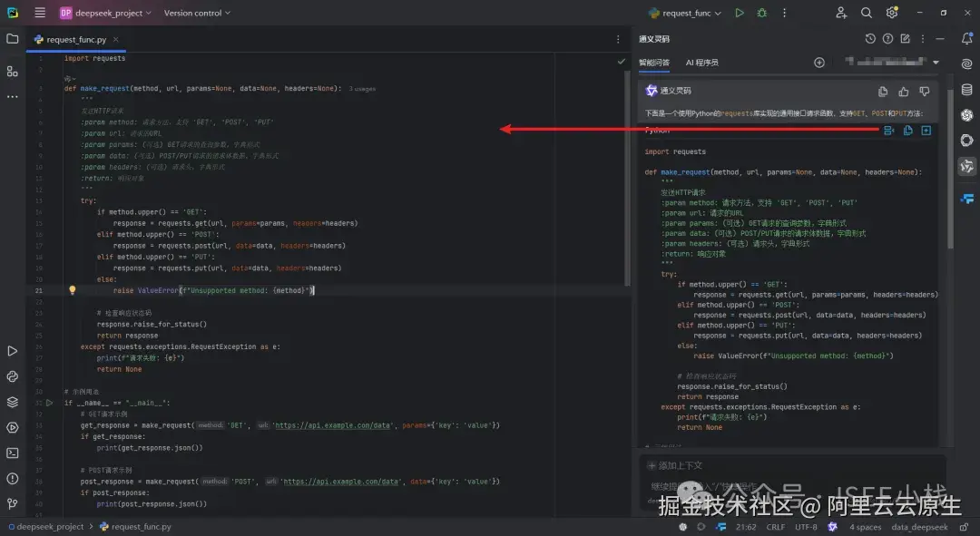
Task: Click the 21:62 cursor position indicator
Action: pyautogui.click(x=746, y=527)
